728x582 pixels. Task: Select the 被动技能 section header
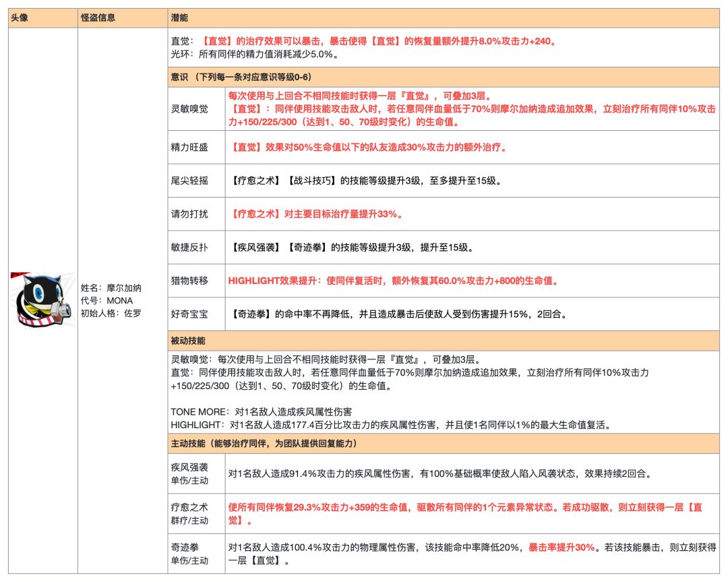pos(444,341)
